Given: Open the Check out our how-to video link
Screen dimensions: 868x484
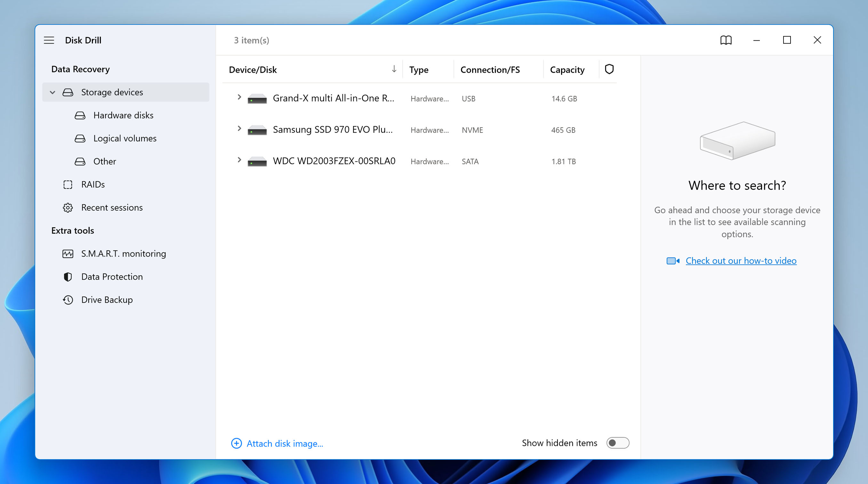Looking at the screenshot, I should (x=740, y=260).
